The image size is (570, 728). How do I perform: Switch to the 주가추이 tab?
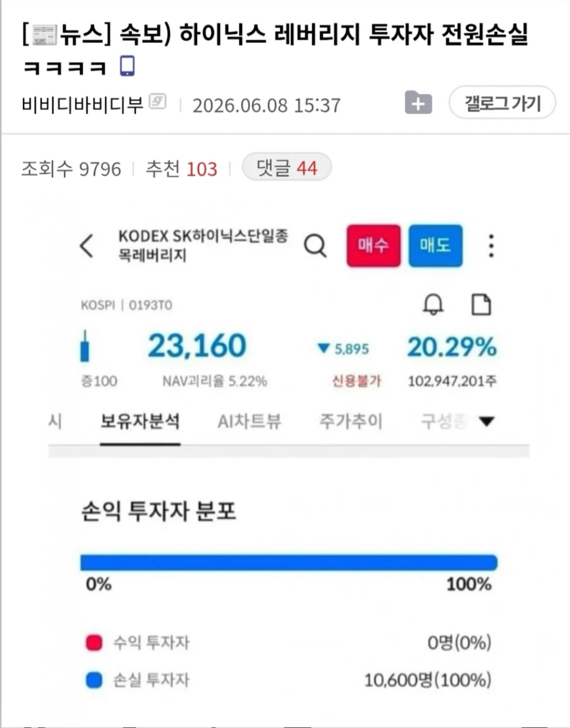351,421
